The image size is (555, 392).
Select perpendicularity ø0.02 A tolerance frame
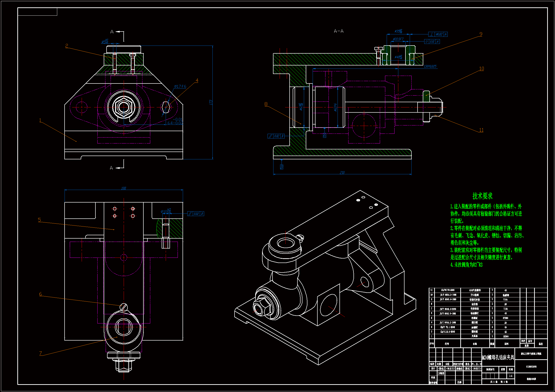click(x=438, y=34)
